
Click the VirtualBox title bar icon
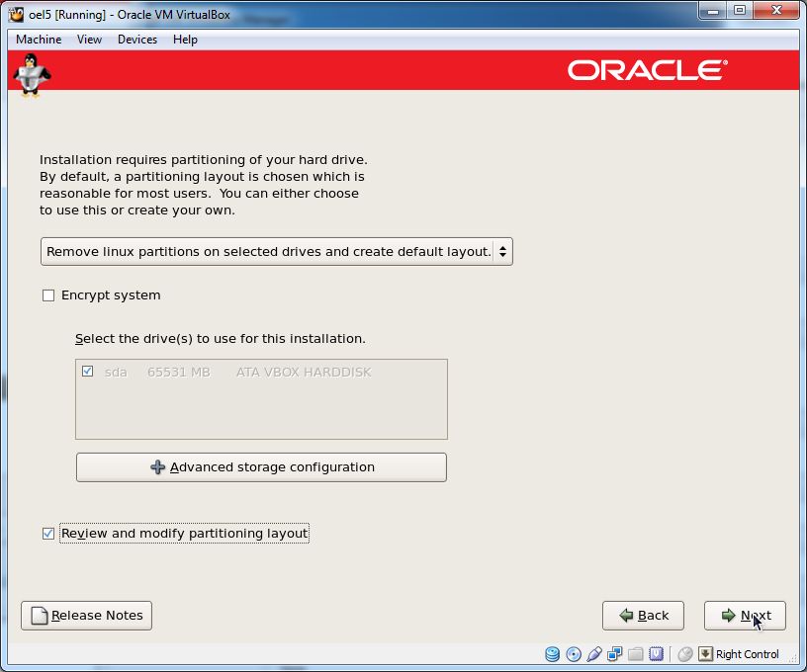17,15
